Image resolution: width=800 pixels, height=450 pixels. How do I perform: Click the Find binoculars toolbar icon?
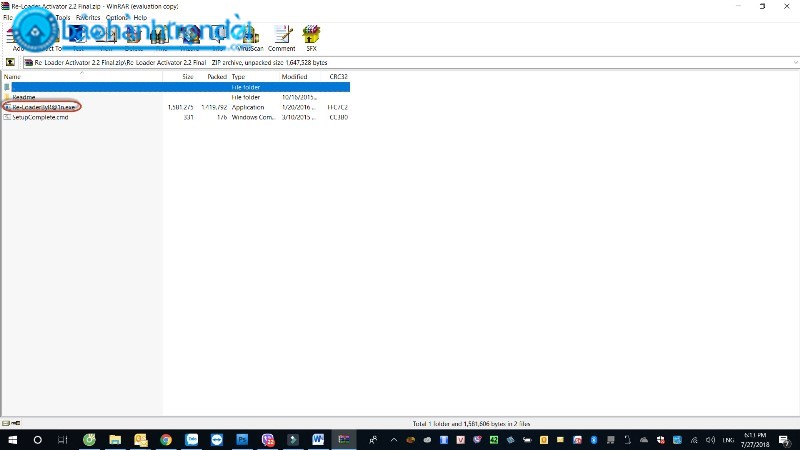pos(161,38)
